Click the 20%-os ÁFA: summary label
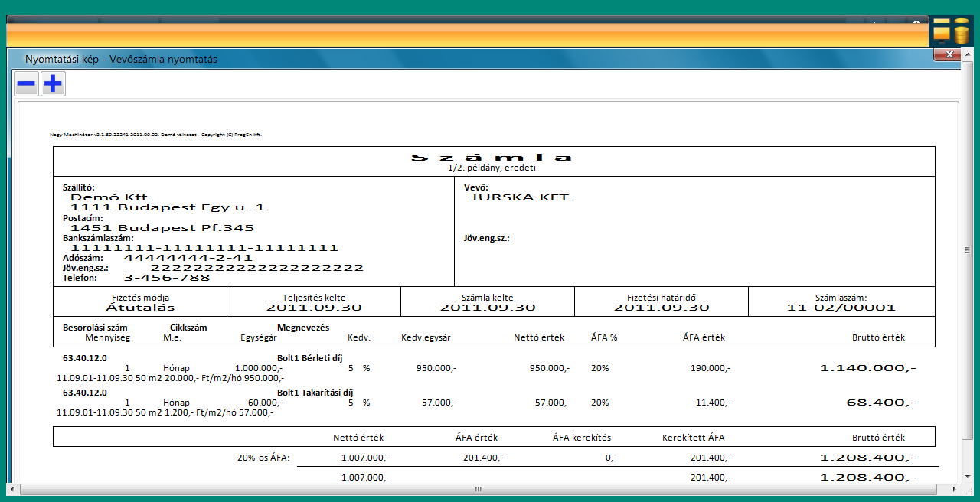 264,458
